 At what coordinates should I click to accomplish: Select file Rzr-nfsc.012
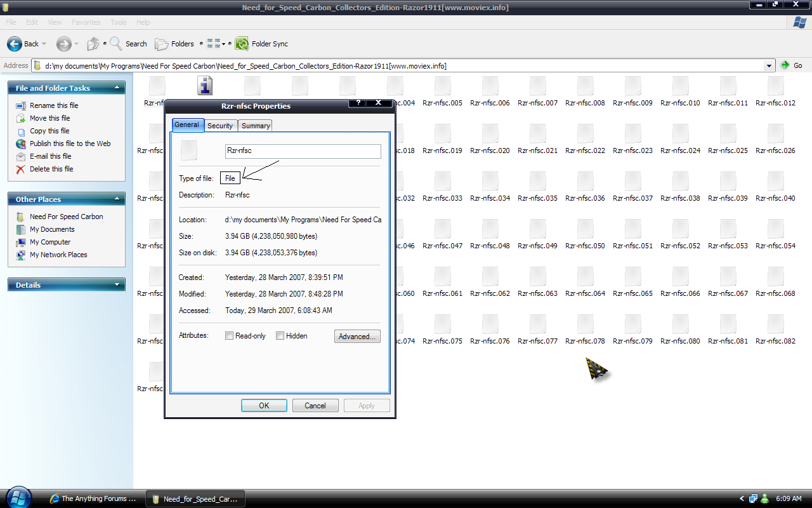pyautogui.click(x=775, y=92)
